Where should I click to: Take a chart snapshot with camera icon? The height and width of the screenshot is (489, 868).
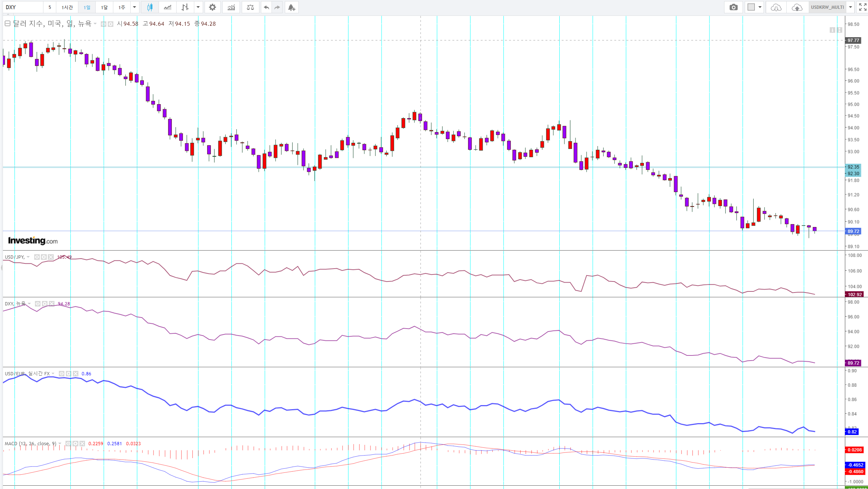point(733,7)
